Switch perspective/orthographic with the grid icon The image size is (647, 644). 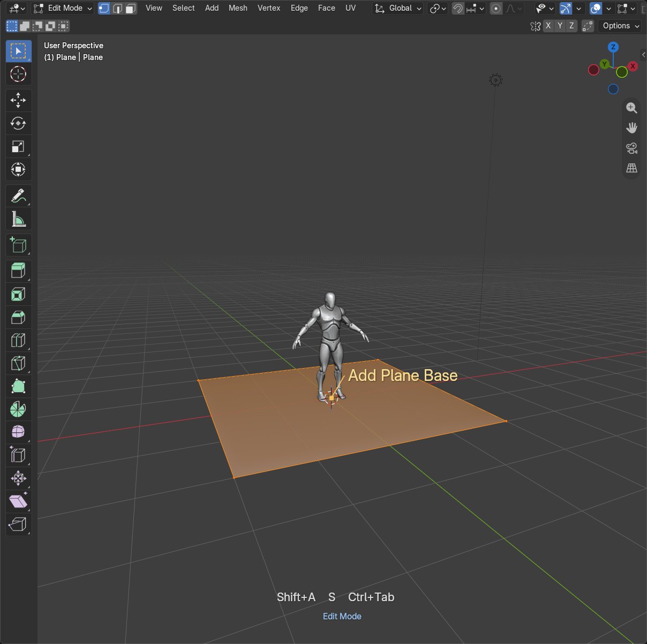tap(632, 168)
